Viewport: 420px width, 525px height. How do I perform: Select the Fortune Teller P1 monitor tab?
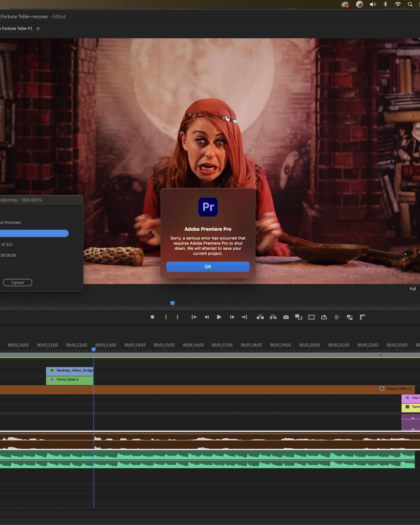(17, 28)
